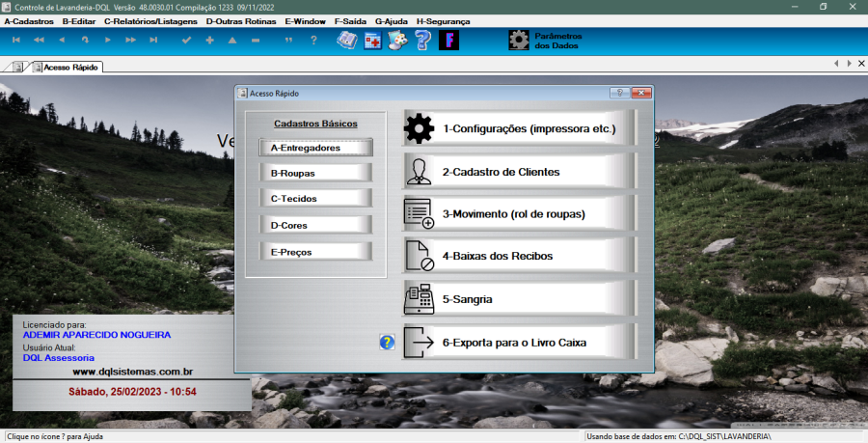This screenshot has width=868, height=443.
Task: Select 6-Exporta para o Livro Caixa
Action: (x=519, y=342)
